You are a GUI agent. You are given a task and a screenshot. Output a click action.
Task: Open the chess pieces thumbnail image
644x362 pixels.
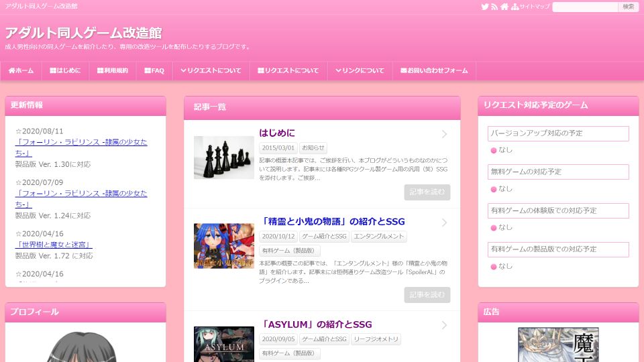click(x=223, y=158)
